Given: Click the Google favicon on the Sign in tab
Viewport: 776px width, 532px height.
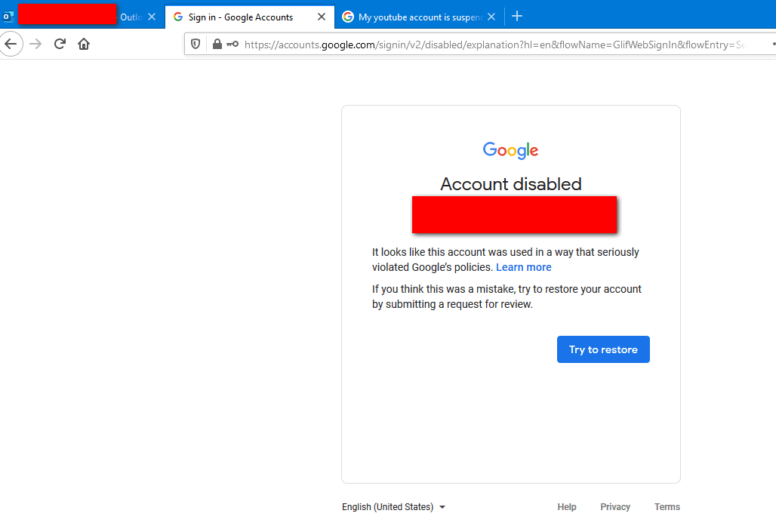Looking at the screenshot, I should (x=178, y=17).
